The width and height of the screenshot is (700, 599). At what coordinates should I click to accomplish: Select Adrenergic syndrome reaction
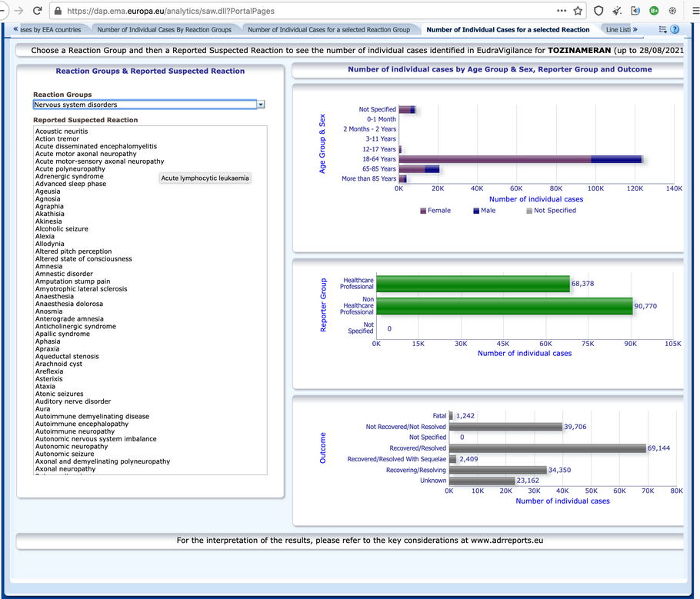(x=69, y=176)
